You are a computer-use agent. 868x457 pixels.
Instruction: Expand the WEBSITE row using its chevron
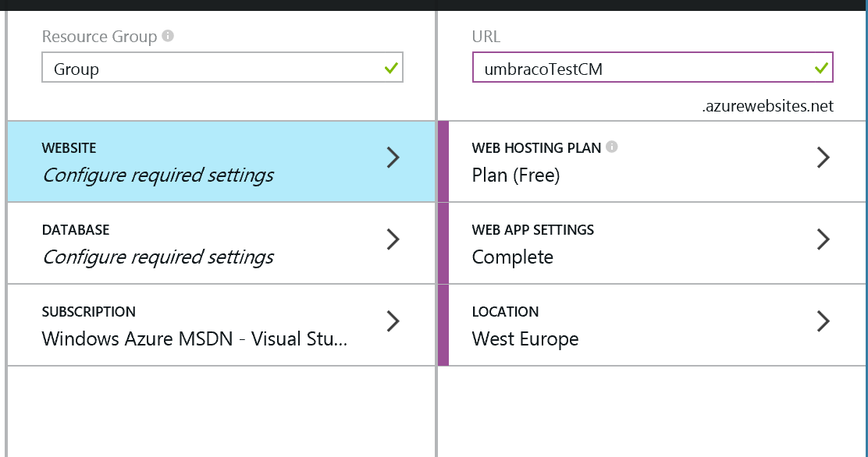point(393,158)
